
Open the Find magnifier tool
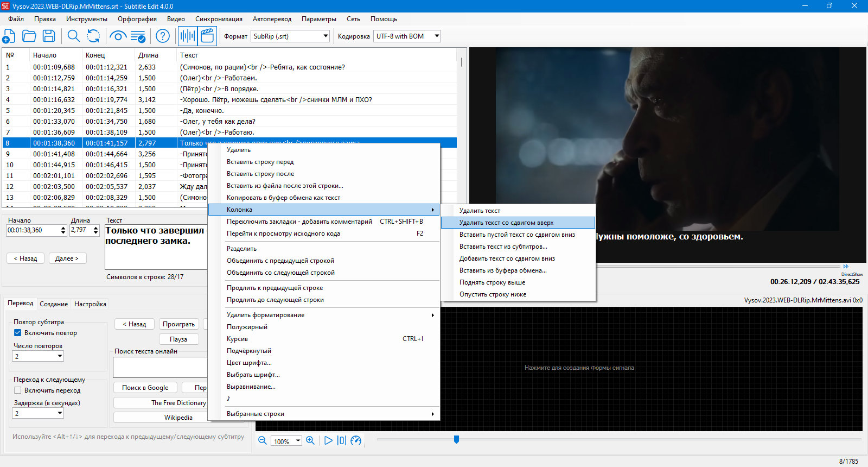(73, 36)
